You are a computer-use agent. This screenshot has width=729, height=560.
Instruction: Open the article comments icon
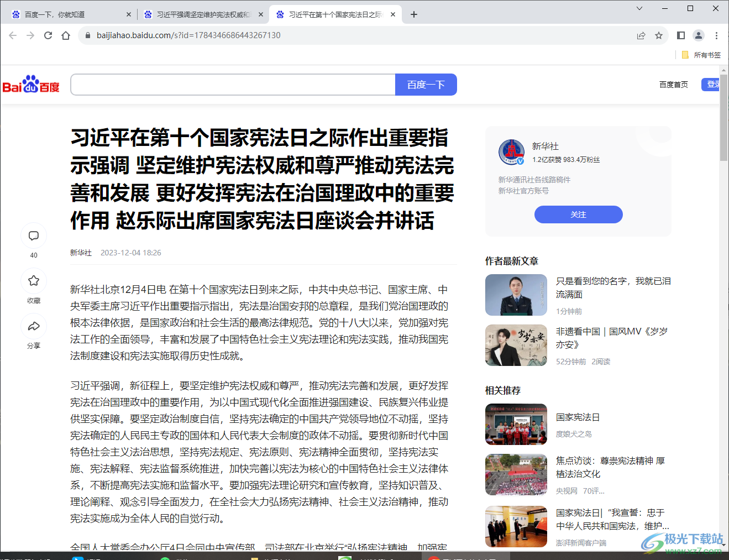tap(34, 236)
